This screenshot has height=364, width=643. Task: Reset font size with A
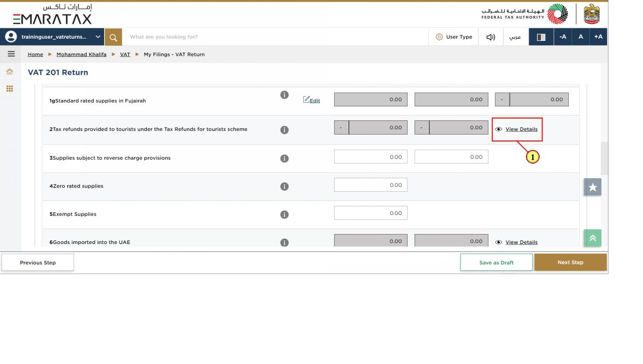tap(581, 37)
